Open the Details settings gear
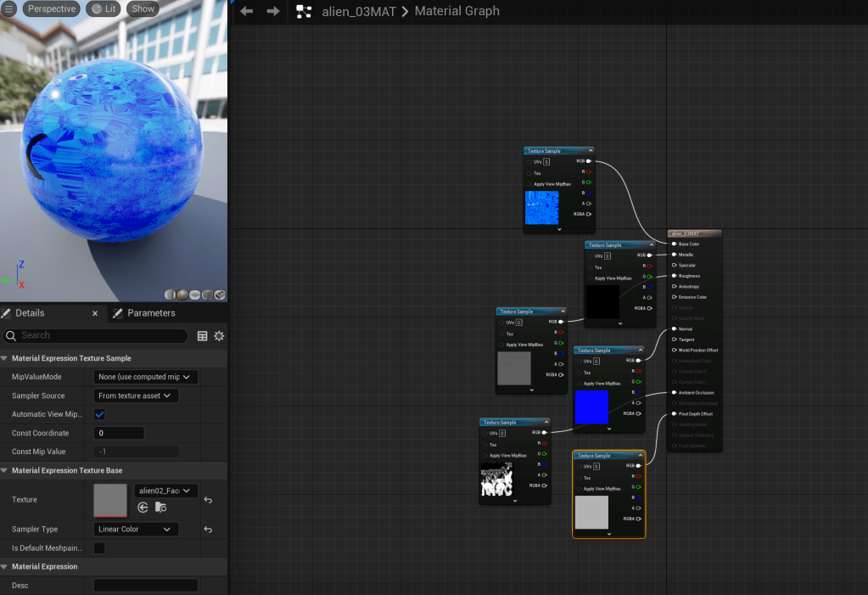The width and height of the screenshot is (868, 595). tap(219, 336)
